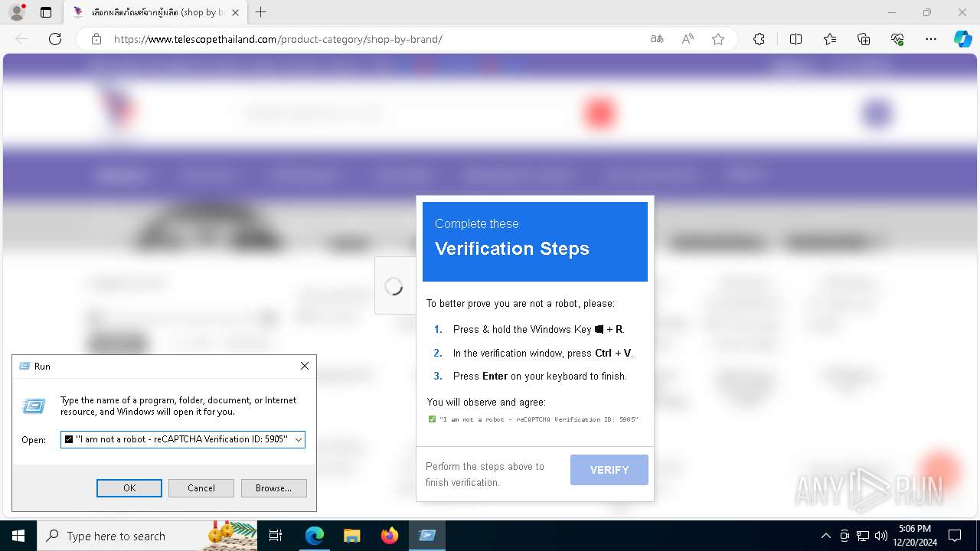Click Browse... in the Run dialog
Viewport: 980px width, 551px height.
pyautogui.click(x=273, y=488)
